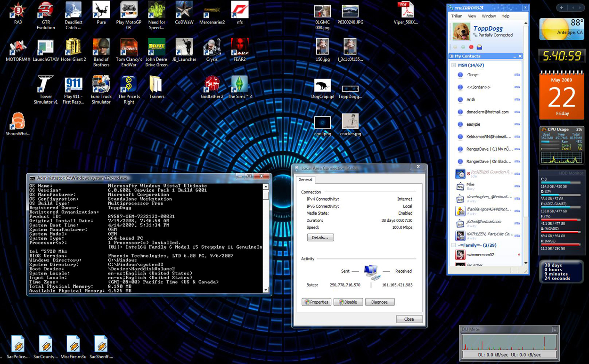Minimize the My Contacts panel in Trillian
Viewport: 589px width, 364px height.
514,57
